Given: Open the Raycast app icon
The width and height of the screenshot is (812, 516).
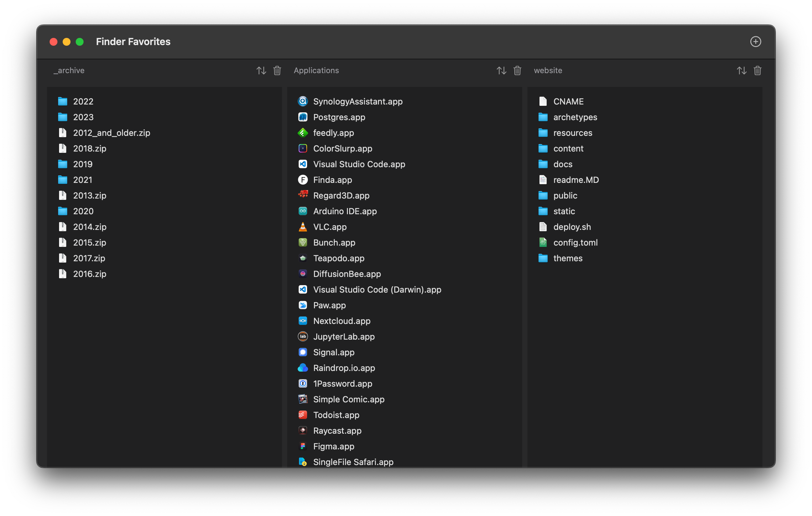Looking at the screenshot, I should 303,431.
